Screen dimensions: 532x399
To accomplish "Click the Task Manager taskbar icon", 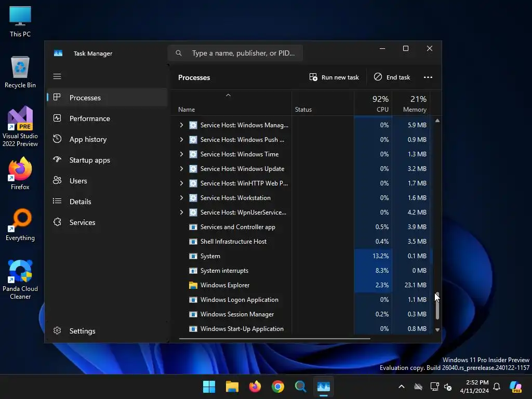I will 323,387.
